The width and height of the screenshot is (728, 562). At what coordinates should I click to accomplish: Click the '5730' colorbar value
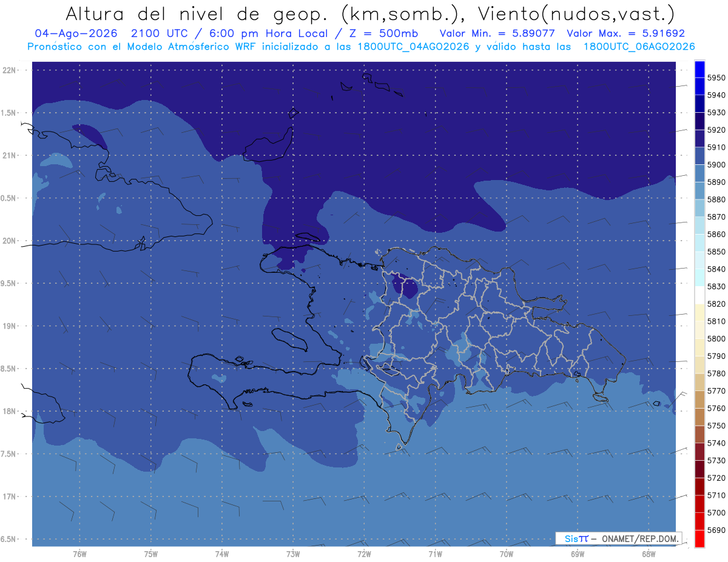pyautogui.click(x=716, y=461)
